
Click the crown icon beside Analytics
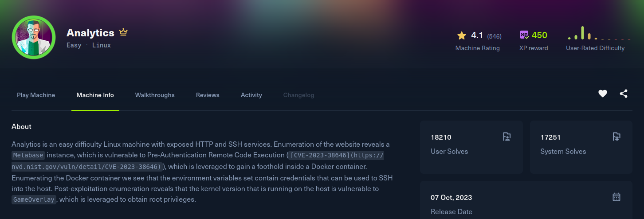123,32
